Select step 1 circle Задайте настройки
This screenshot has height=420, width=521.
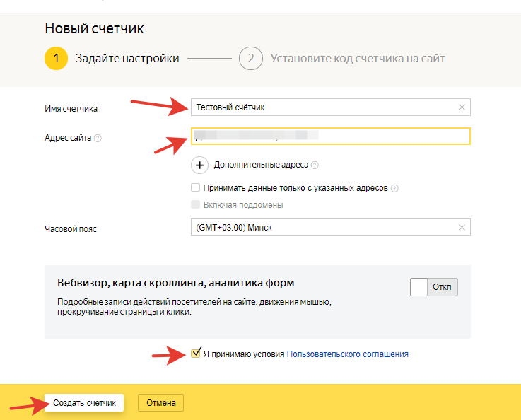(56, 58)
